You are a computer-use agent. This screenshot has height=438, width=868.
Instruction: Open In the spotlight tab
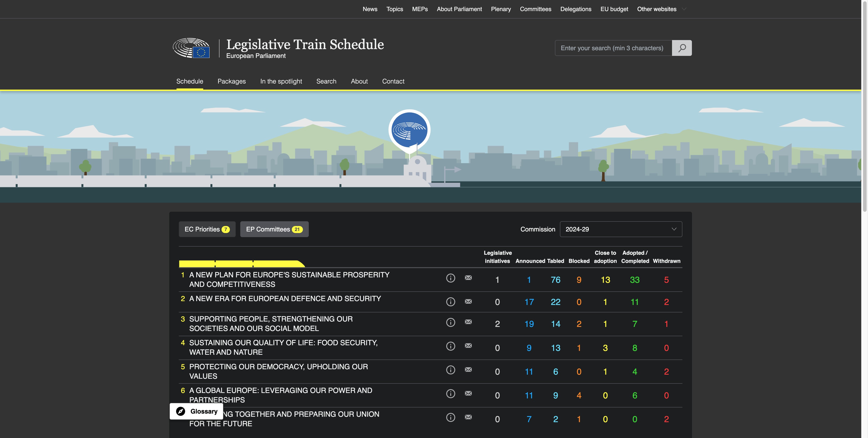click(281, 81)
